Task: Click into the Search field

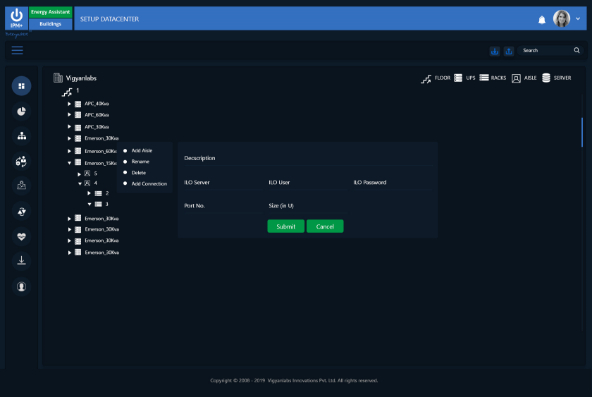Action: point(546,50)
